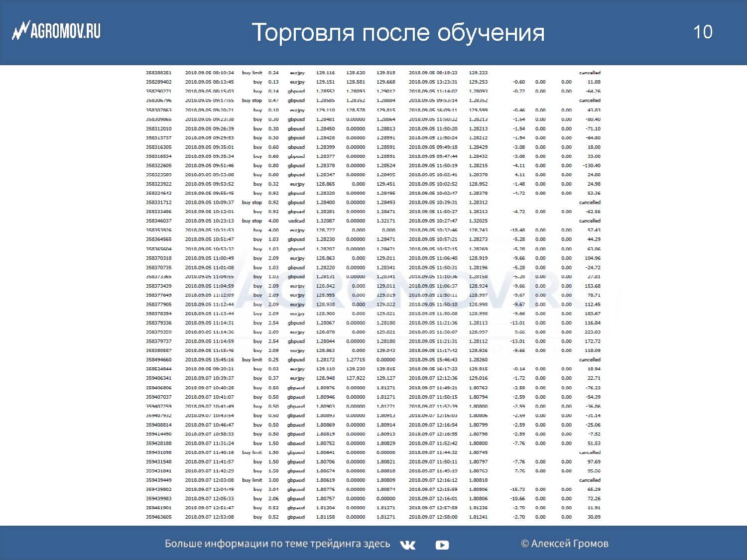The width and height of the screenshot is (747, 560).
Task: Click the profit value -130.40
Action: point(592,166)
